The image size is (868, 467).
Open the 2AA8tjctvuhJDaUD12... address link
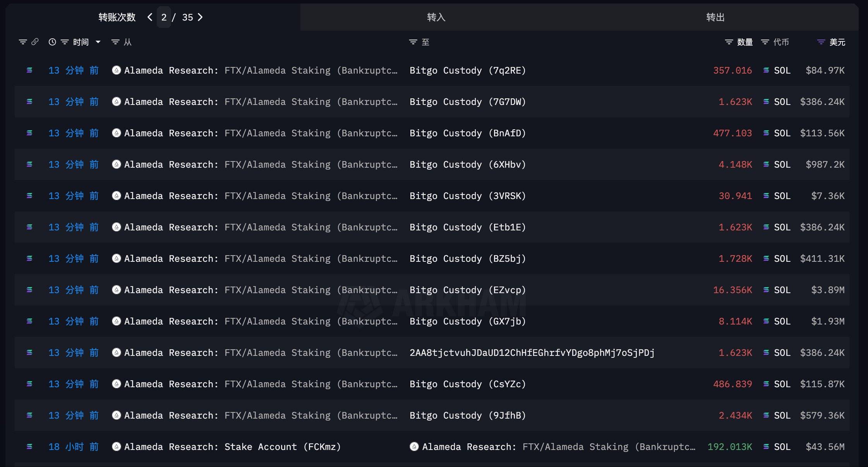[532, 353]
